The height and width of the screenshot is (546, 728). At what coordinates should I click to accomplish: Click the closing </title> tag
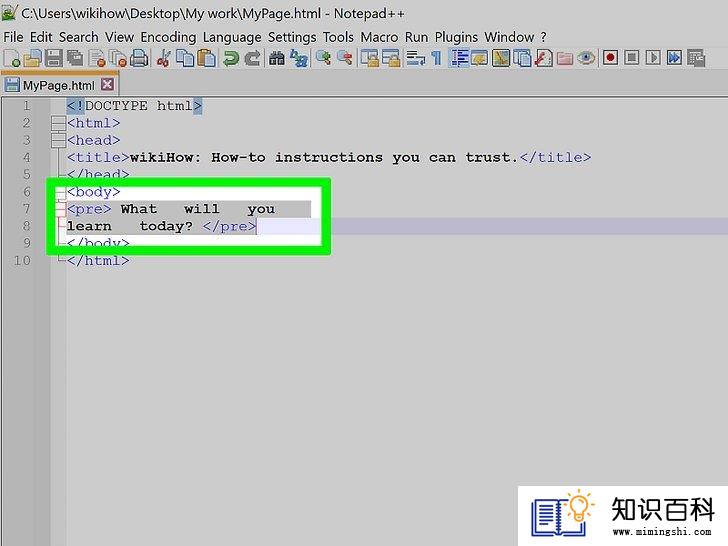pos(555,157)
